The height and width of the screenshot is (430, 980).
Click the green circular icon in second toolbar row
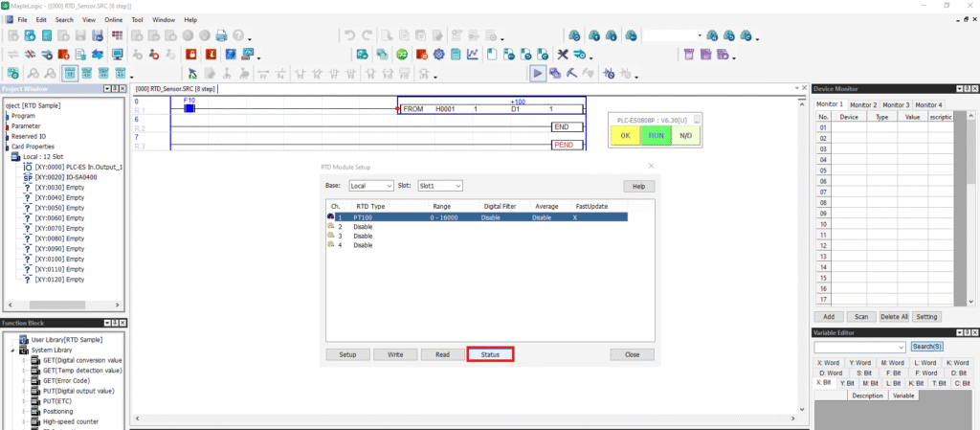(403, 55)
